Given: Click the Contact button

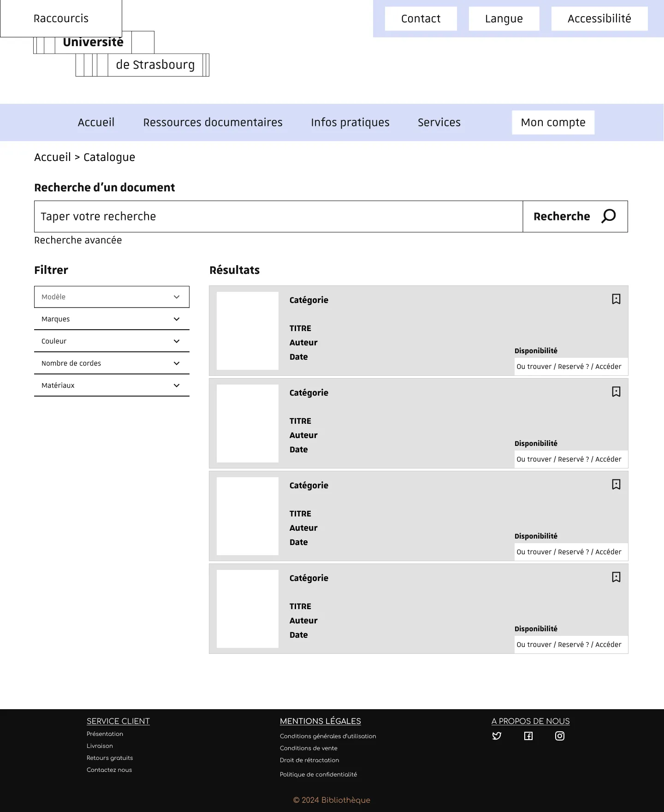Looking at the screenshot, I should click(421, 18).
